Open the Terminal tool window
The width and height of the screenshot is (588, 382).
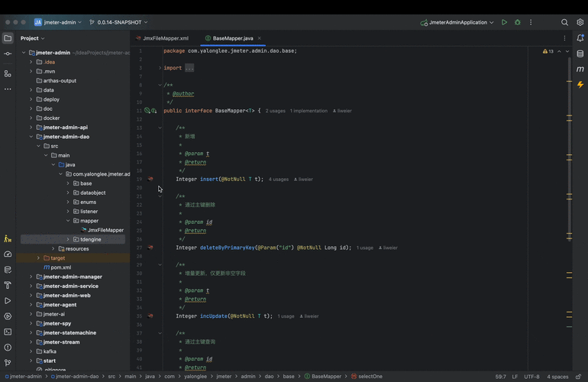(8, 332)
